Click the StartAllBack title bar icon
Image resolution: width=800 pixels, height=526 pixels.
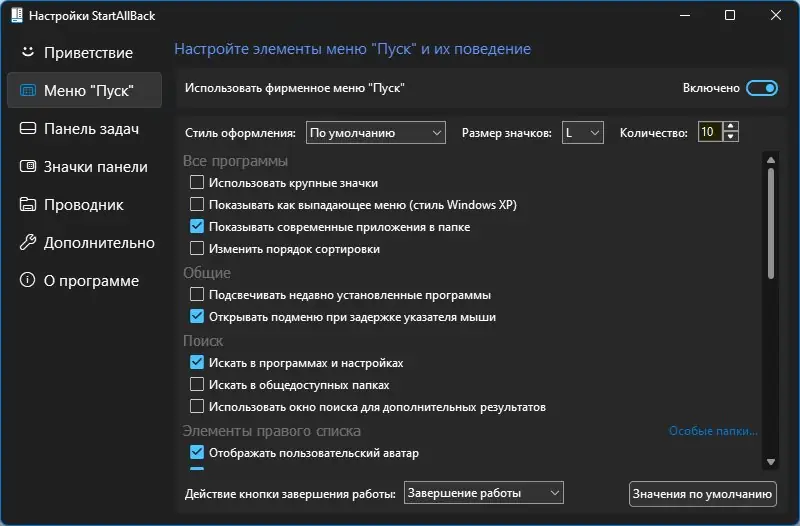click(x=16, y=16)
